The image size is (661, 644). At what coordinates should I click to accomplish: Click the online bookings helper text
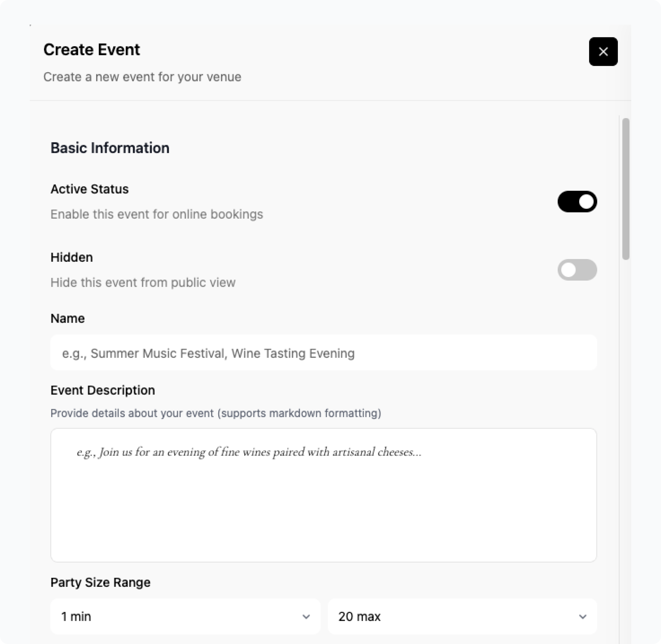(157, 214)
